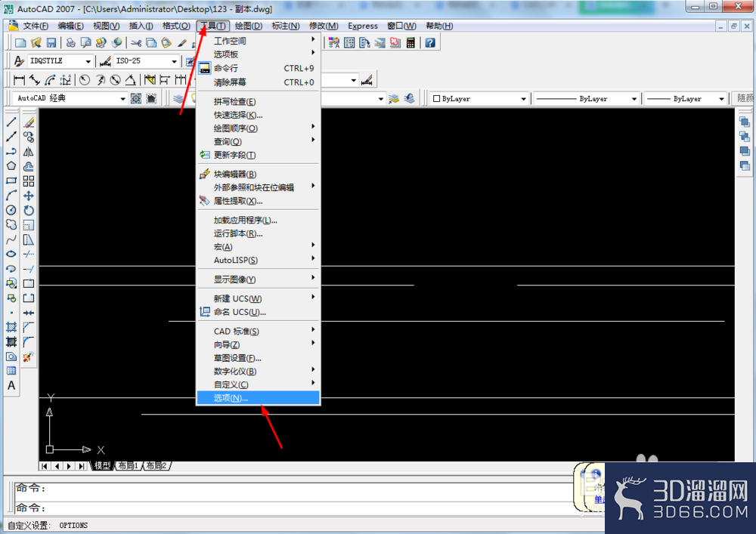The width and height of the screenshot is (756, 534).
Task: Switch to the 布局1 tab
Action: click(129, 465)
